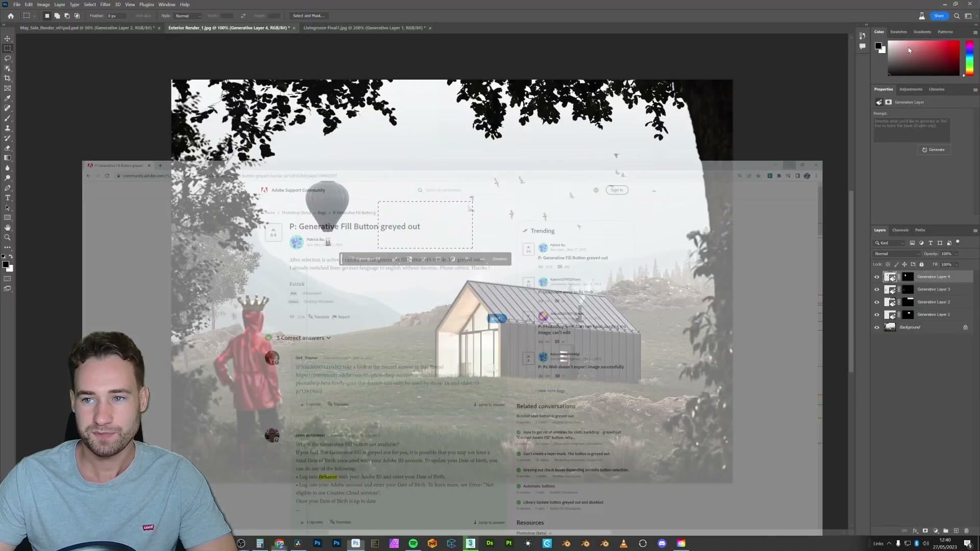Select the Rectangle shape tool
The width and height of the screenshot is (980, 551).
tap(8, 217)
